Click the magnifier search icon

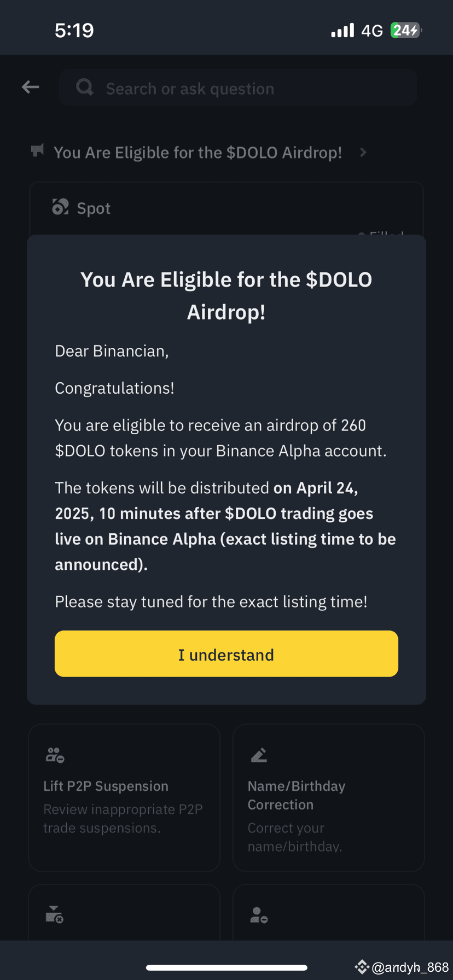coord(84,87)
